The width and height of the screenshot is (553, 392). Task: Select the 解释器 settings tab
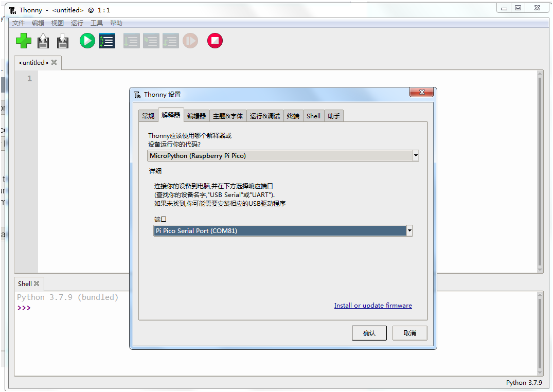click(x=171, y=115)
